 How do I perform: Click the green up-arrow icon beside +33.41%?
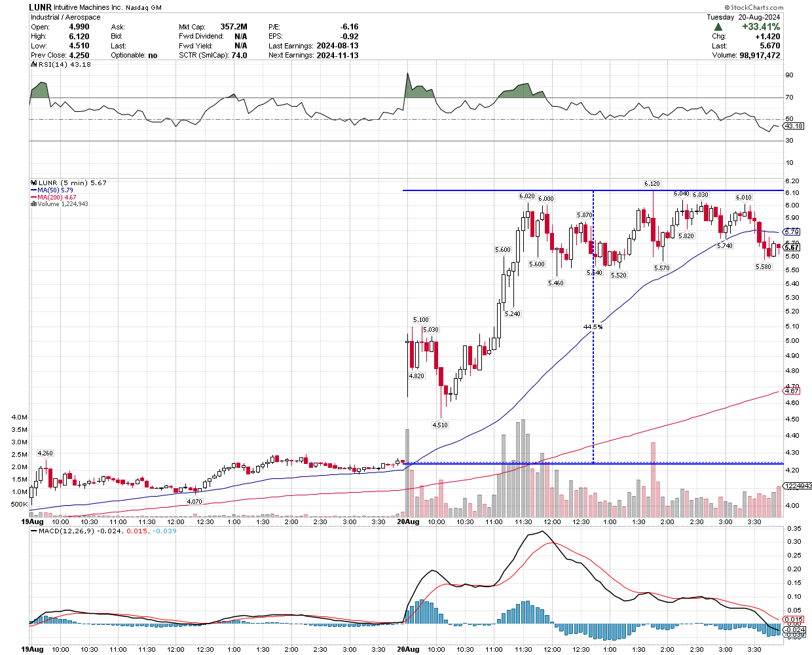click(718, 27)
